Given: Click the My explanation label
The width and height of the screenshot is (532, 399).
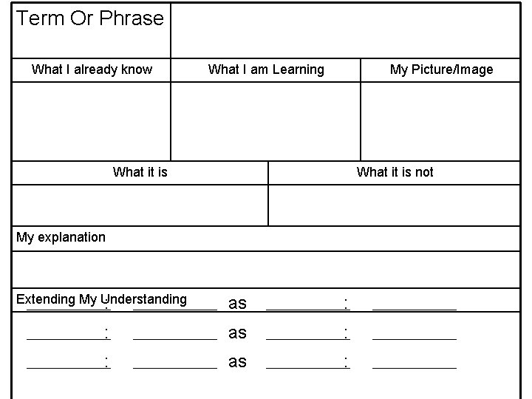Looking at the screenshot, I should click(61, 237).
